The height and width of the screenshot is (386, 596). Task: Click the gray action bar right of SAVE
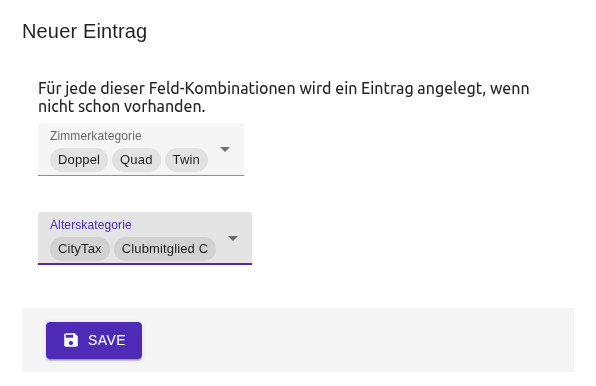coord(357,340)
